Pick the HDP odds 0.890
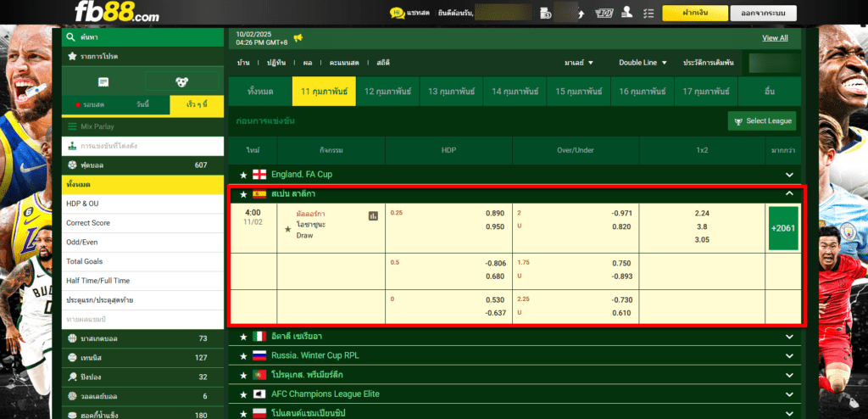This screenshot has width=868, height=419. pyautogui.click(x=495, y=214)
